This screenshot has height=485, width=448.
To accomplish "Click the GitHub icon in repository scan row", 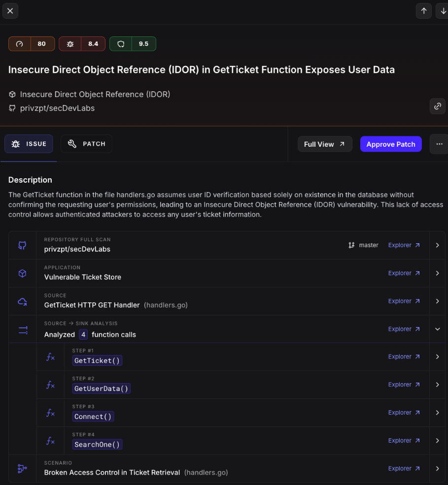I will click(x=22, y=245).
